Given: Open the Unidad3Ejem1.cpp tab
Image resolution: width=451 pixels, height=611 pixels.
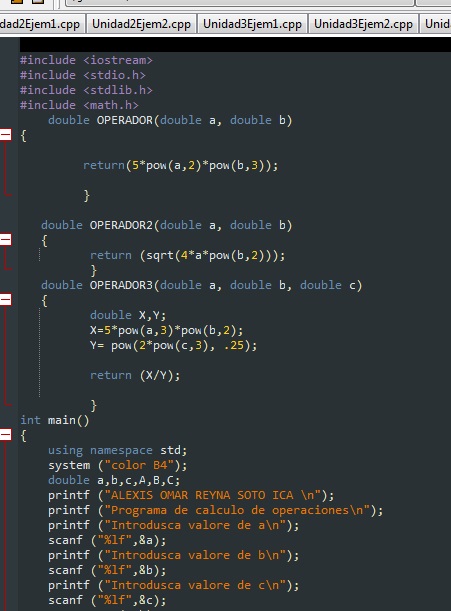Looking at the screenshot, I should click(x=252, y=24).
